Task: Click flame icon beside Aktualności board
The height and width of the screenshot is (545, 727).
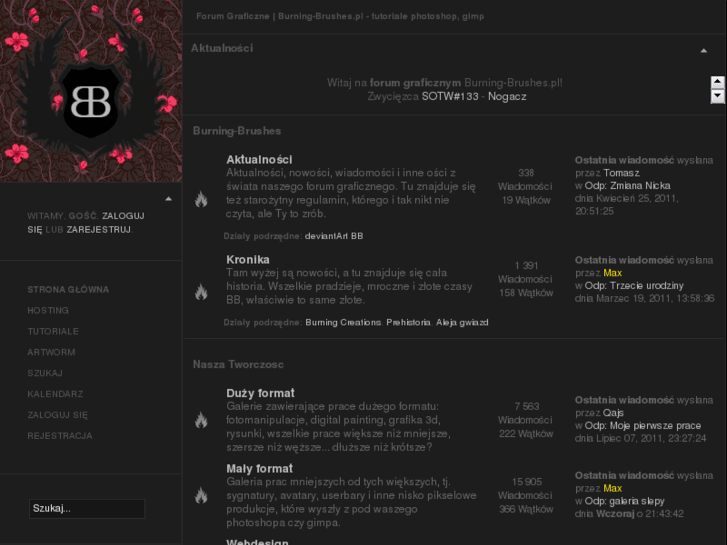Action: click(201, 199)
